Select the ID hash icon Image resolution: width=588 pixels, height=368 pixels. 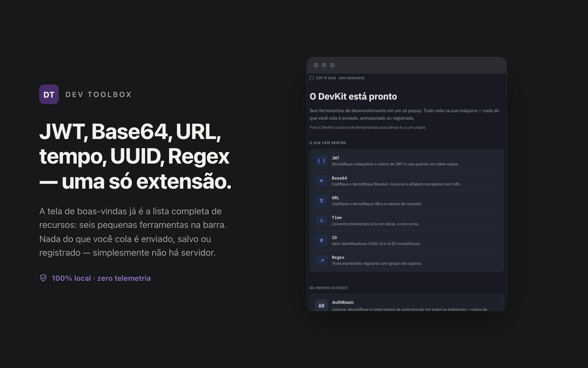tap(321, 240)
